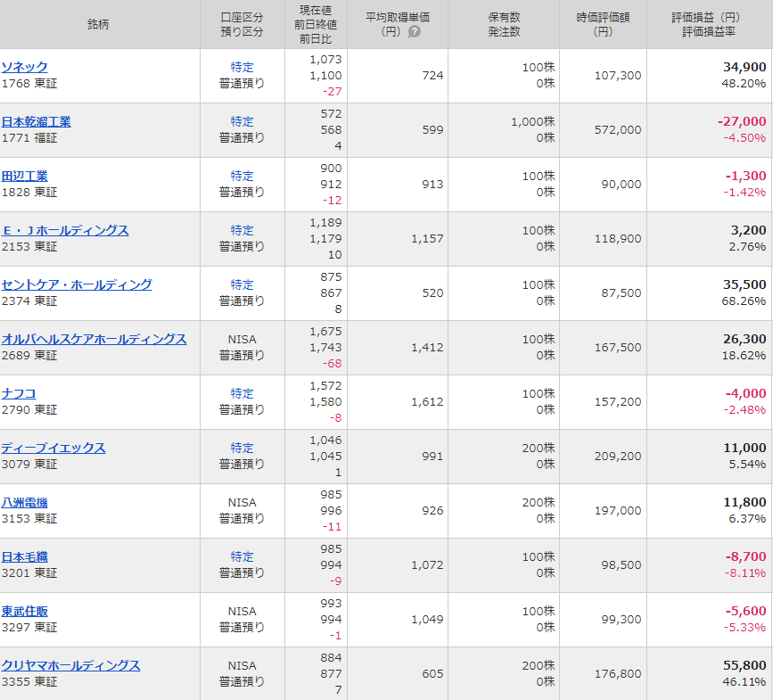Screen dimensions: 773x700
Task: Select the loss value -1,300 for 田辺工業
Action: [745, 176]
